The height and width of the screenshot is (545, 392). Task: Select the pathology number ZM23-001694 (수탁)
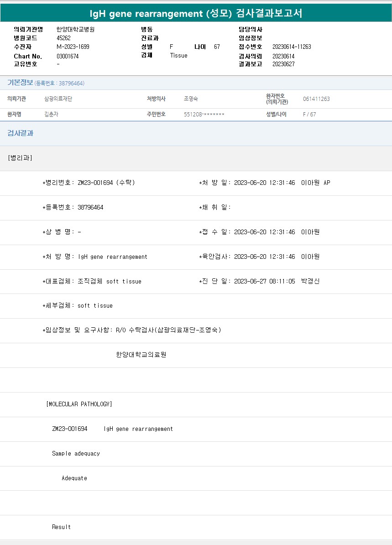click(x=106, y=183)
